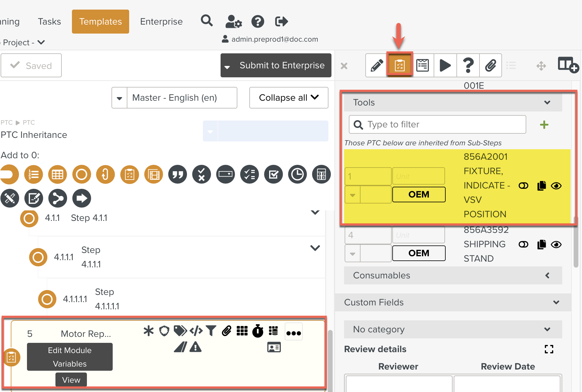Click the stopwatch icon on step 5
The height and width of the screenshot is (392, 582).
pyautogui.click(x=258, y=331)
